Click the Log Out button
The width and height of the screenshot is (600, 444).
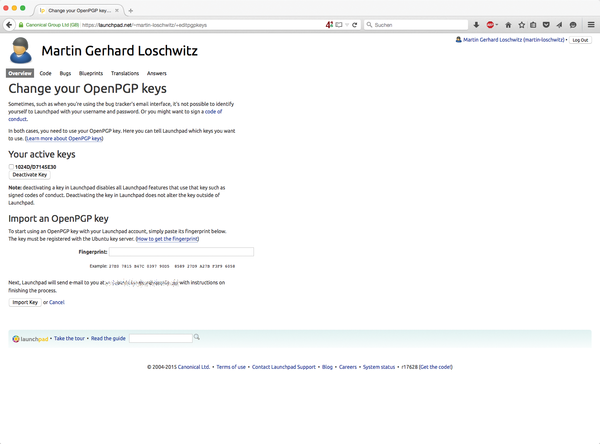click(x=580, y=40)
